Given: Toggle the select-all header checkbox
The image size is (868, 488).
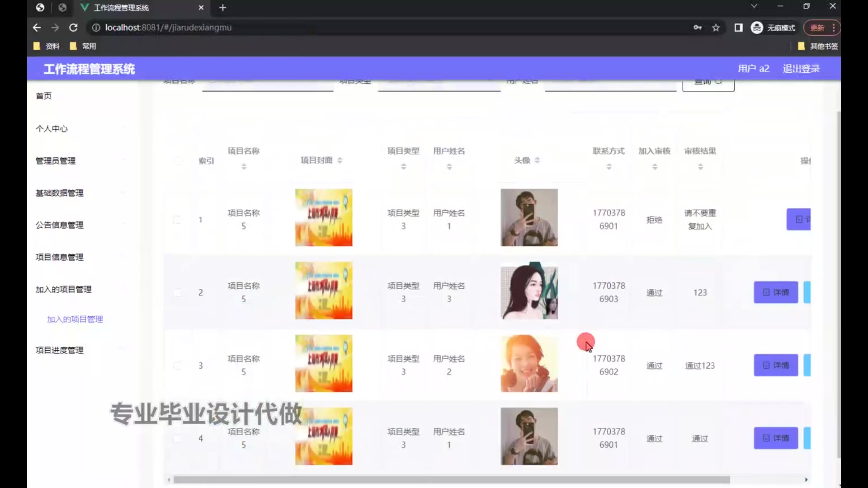Looking at the screenshot, I should (x=178, y=161).
